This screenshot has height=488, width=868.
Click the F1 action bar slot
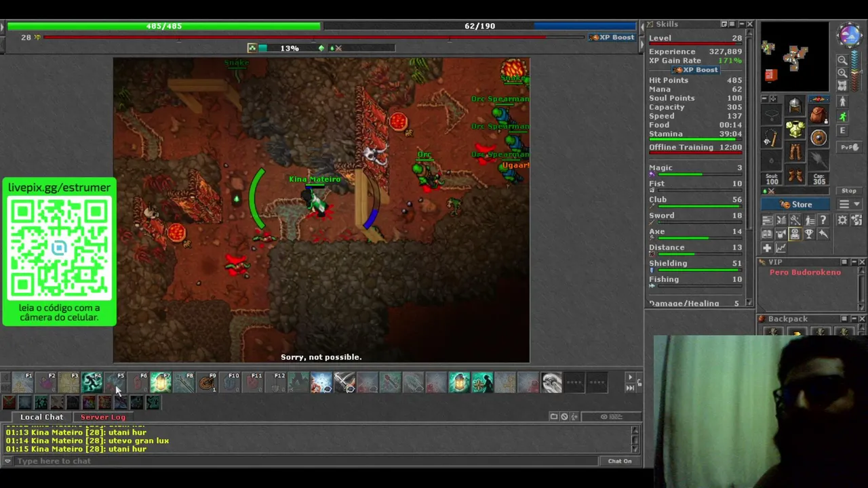click(22, 383)
